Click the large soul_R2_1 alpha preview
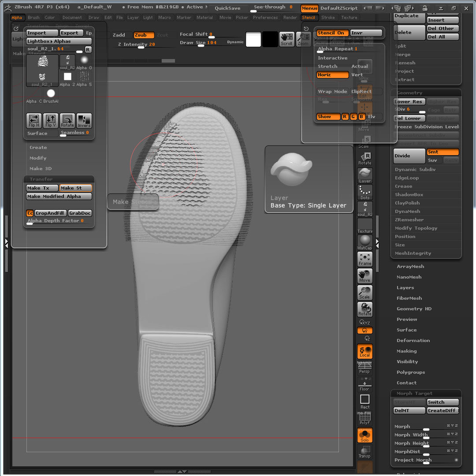476x476 pixels. tap(42, 71)
